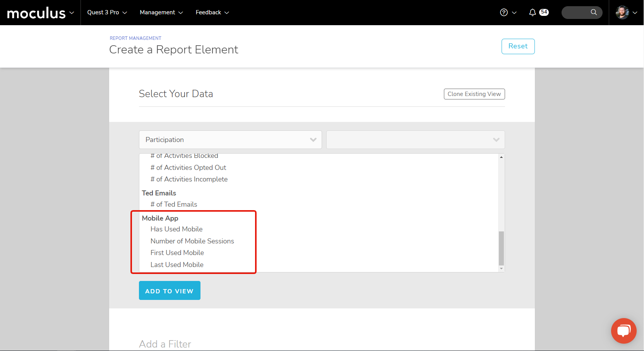This screenshot has height=351, width=644.
Task: Open the user profile avatar
Action: click(x=622, y=12)
